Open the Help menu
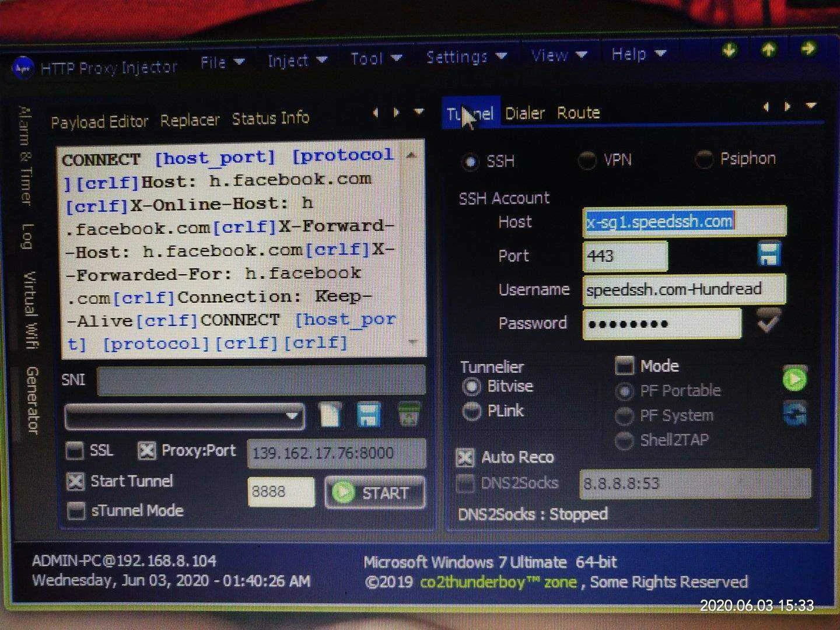Image resolution: width=840 pixels, height=630 pixels. coord(639,54)
